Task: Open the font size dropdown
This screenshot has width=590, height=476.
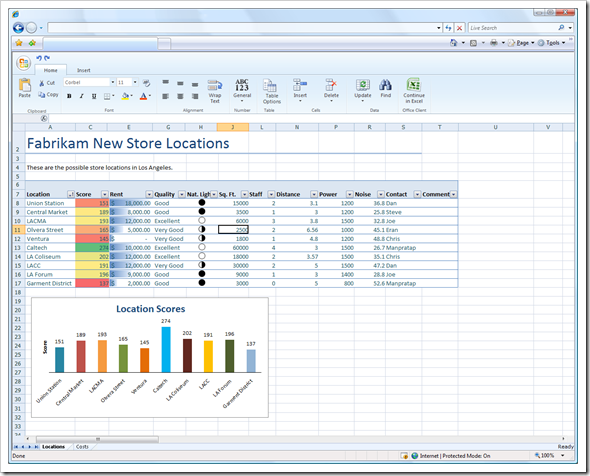Action: pyautogui.click(x=135, y=82)
